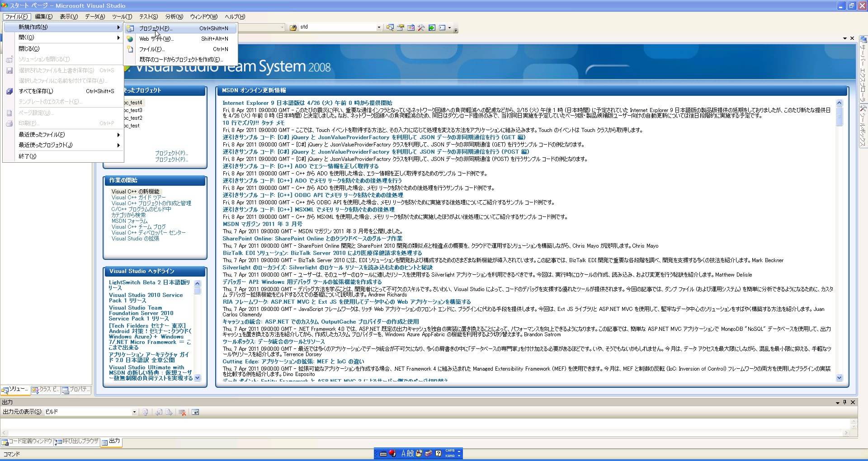Click 閉じる(C) menu item
The width and height of the screenshot is (868, 461).
[63, 49]
